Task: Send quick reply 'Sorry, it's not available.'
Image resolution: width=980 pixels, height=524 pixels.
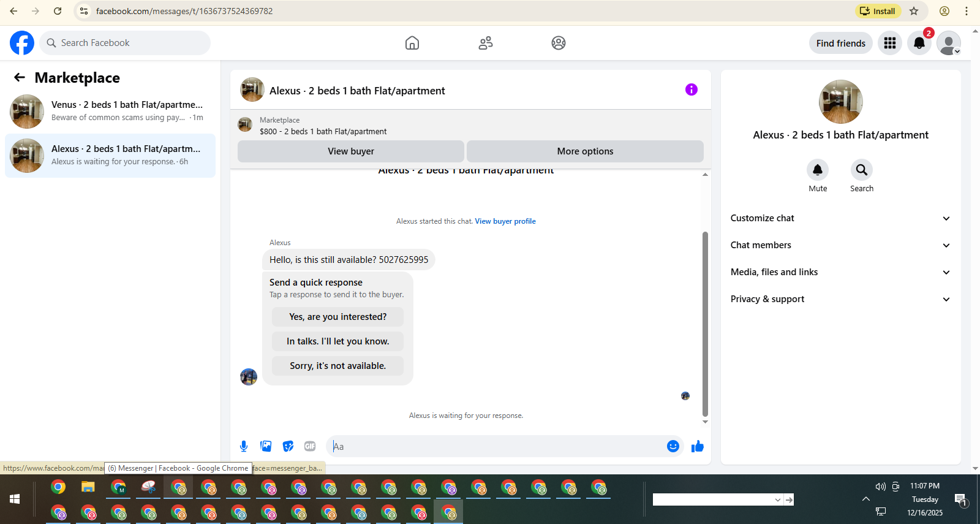Action: (x=337, y=366)
